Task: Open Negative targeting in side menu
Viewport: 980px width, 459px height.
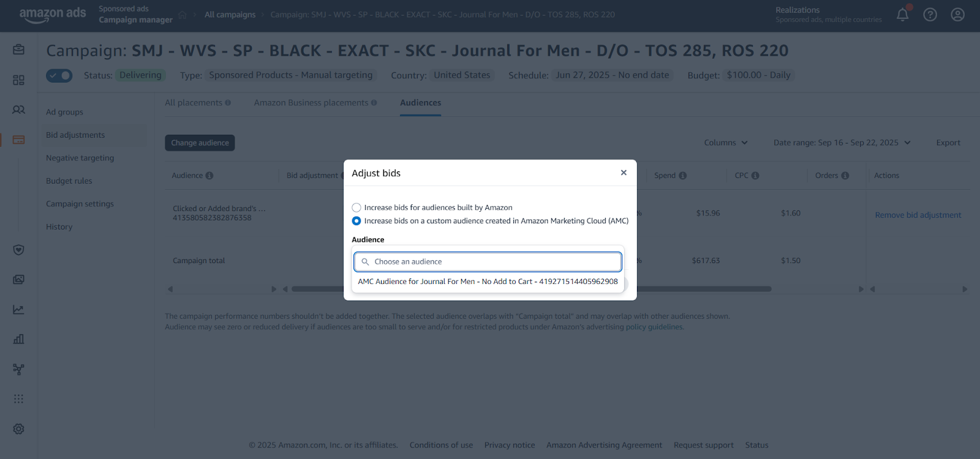Action: (80, 158)
